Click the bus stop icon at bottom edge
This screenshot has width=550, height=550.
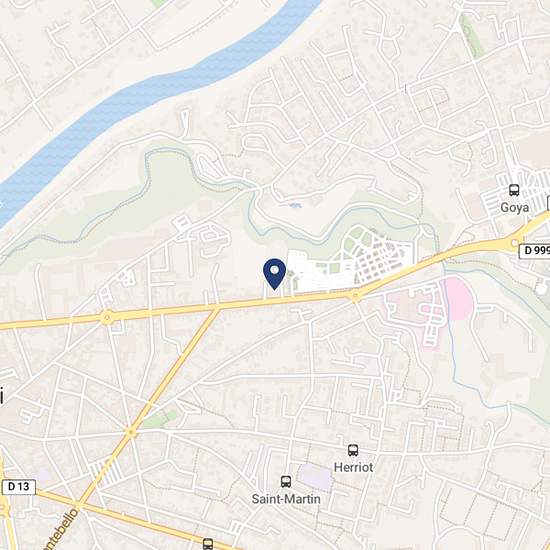coord(208,544)
